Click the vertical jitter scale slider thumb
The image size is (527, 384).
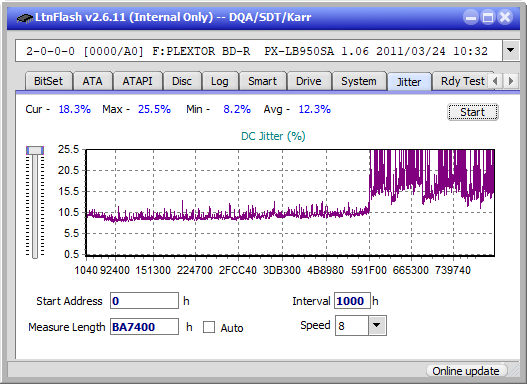pos(35,150)
